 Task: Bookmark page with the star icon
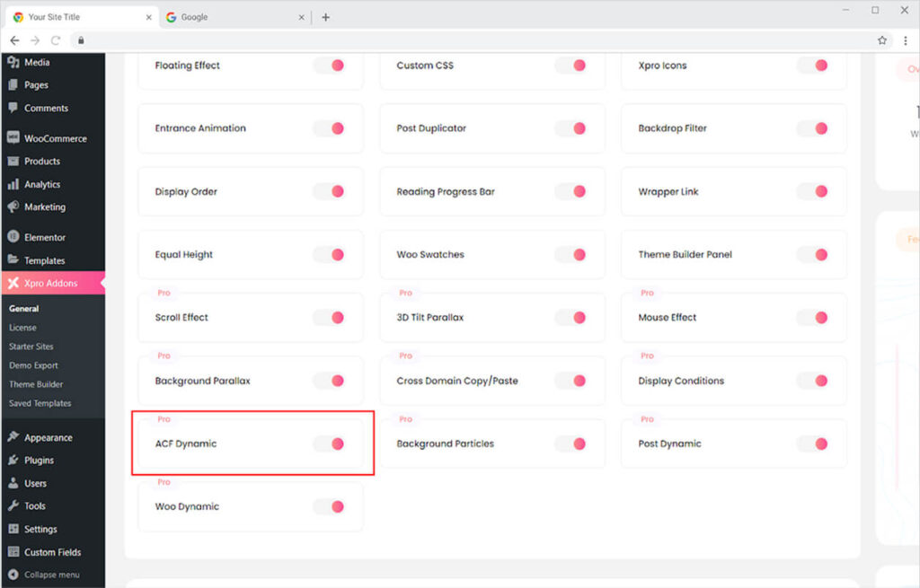[882, 40]
